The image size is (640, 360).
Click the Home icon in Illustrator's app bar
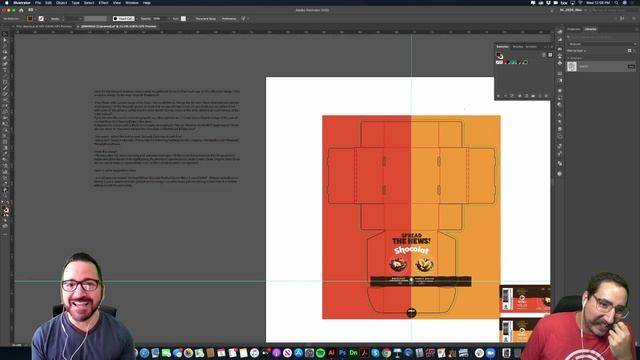tap(21, 10)
